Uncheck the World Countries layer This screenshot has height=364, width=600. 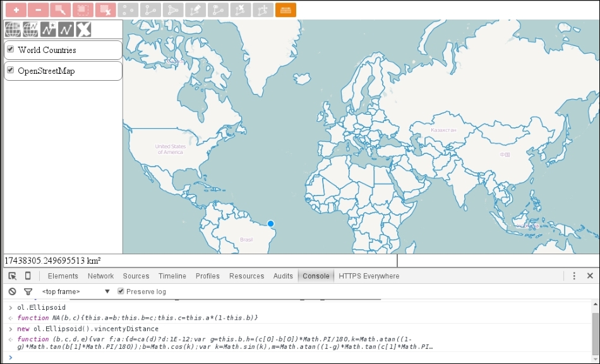pyautogui.click(x=10, y=50)
